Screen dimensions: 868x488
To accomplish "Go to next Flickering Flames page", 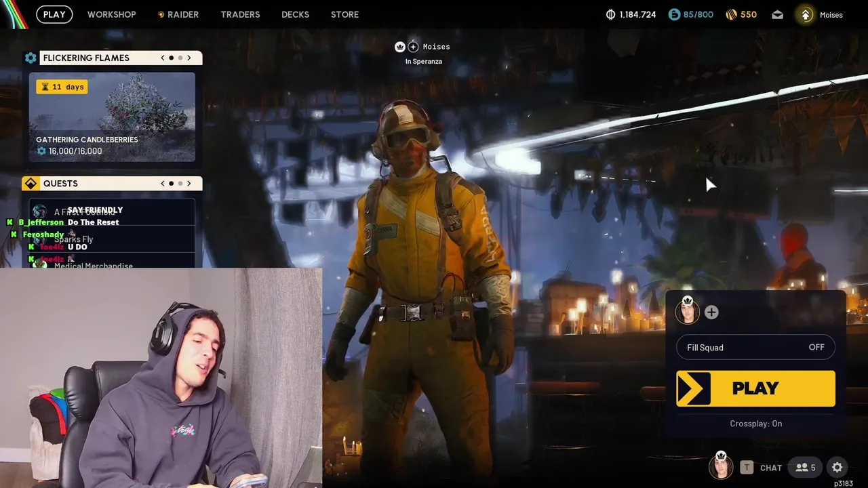I will coord(189,58).
